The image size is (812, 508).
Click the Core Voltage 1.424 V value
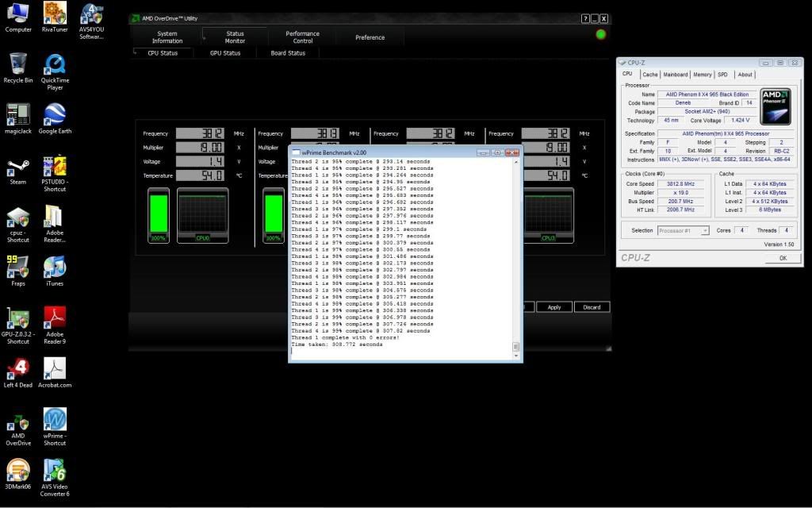(740, 121)
